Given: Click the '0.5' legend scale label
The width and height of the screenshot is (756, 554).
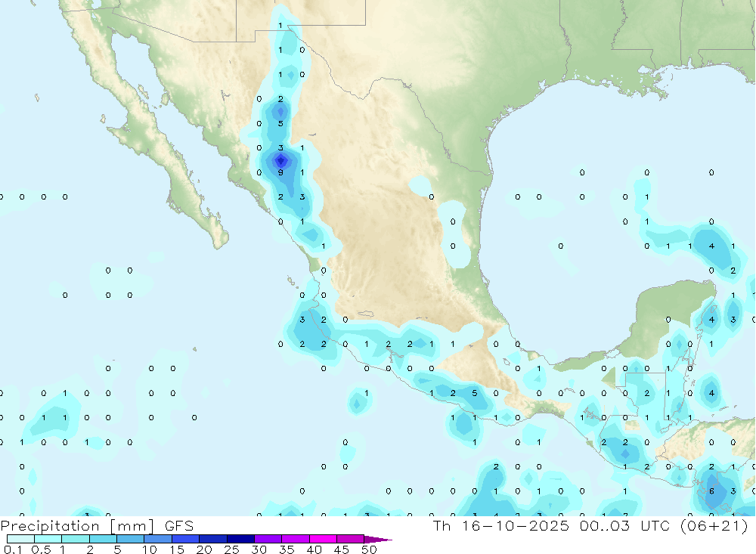Looking at the screenshot, I should coord(41,549).
